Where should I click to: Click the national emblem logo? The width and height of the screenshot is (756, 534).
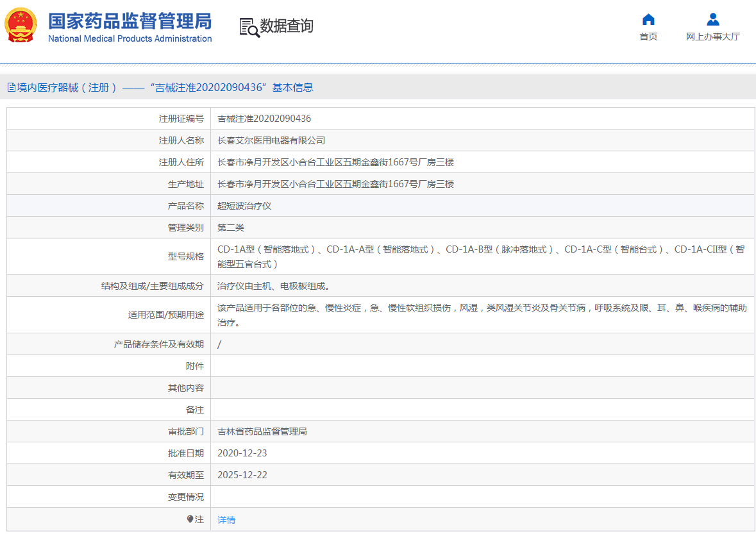(21, 25)
